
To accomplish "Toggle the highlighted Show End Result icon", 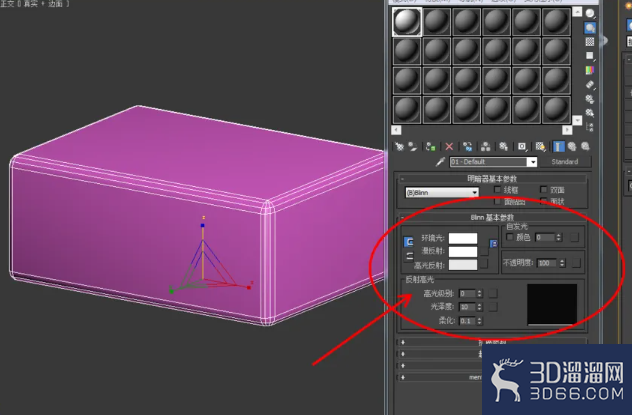I will click(558, 147).
